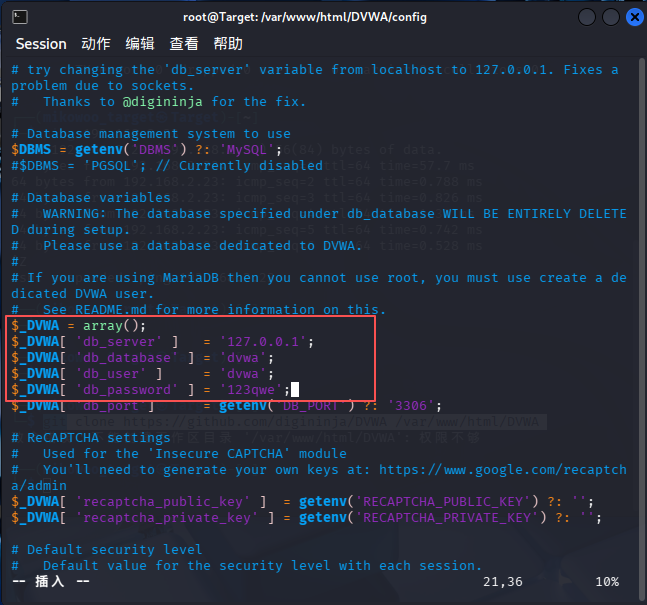Click the 'See README.md' comment line
Screen dimensions: 647x605
198,310
